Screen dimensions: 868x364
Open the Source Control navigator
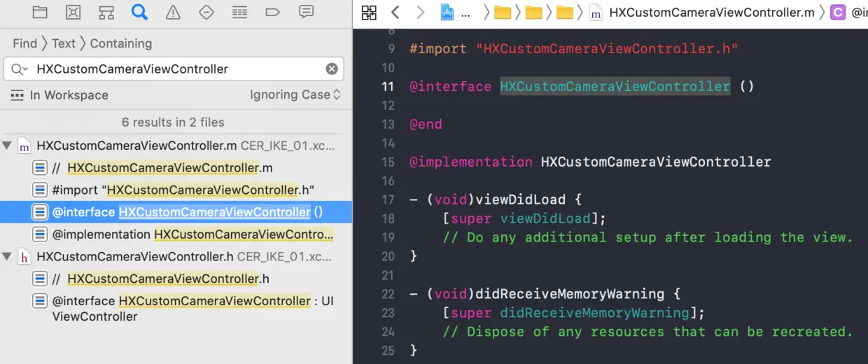[x=73, y=12]
